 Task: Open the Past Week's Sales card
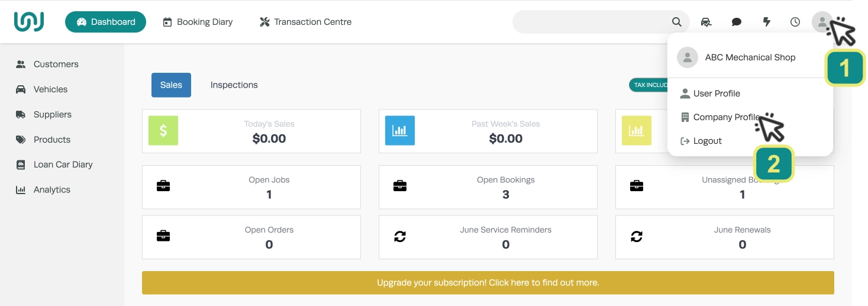pyautogui.click(x=488, y=131)
